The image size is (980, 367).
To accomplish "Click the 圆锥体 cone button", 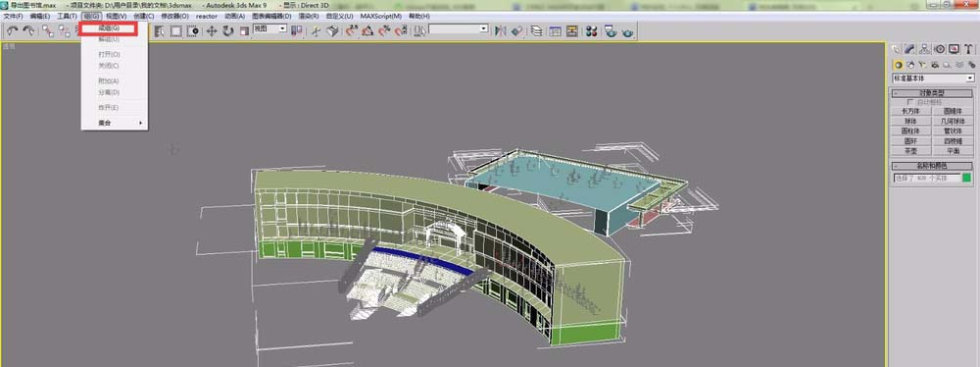I will (954, 112).
